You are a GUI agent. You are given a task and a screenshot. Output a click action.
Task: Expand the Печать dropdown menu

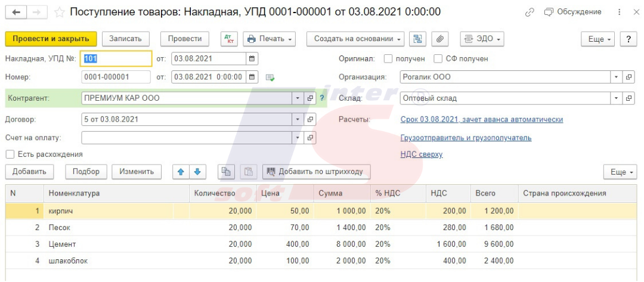pos(270,39)
